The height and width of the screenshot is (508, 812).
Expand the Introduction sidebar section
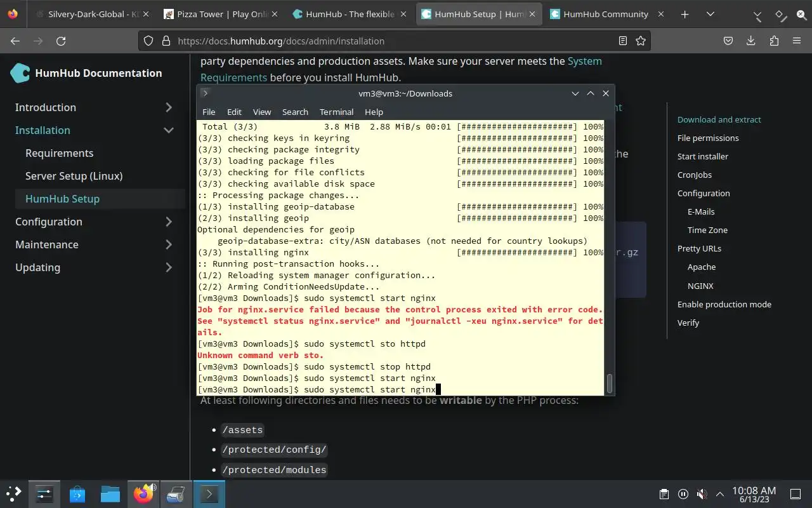pos(169,107)
